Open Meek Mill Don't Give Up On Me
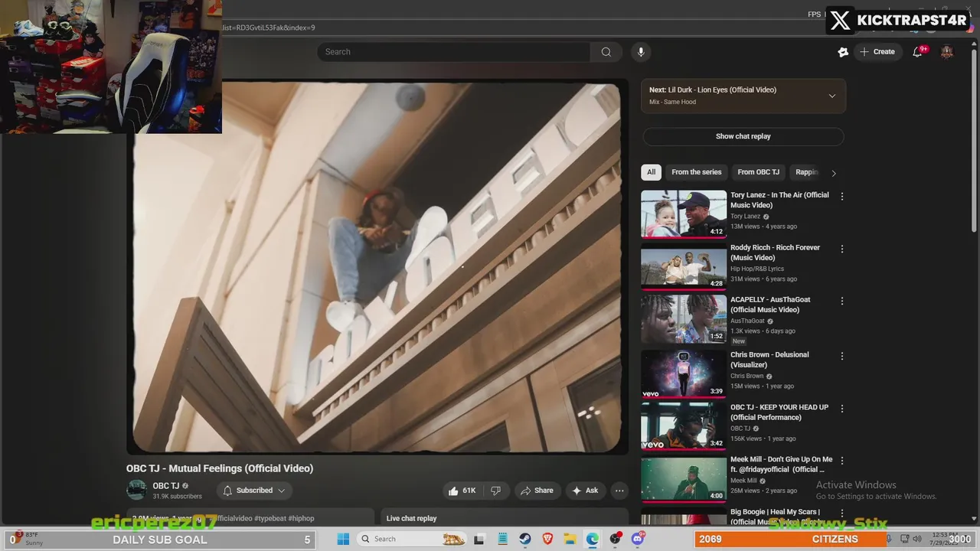The height and width of the screenshot is (551, 980). coord(782,465)
